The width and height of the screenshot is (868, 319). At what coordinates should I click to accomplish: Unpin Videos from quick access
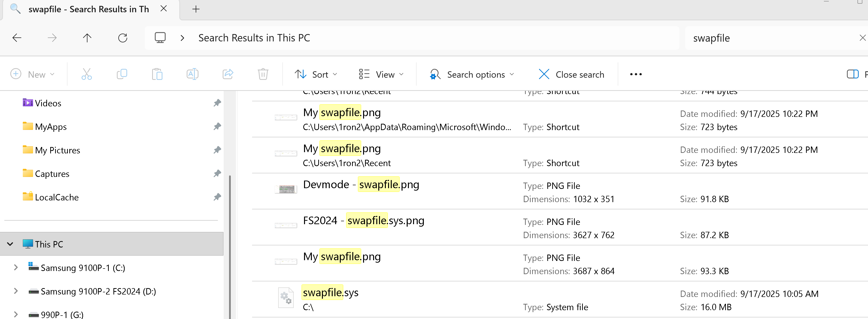(217, 103)
